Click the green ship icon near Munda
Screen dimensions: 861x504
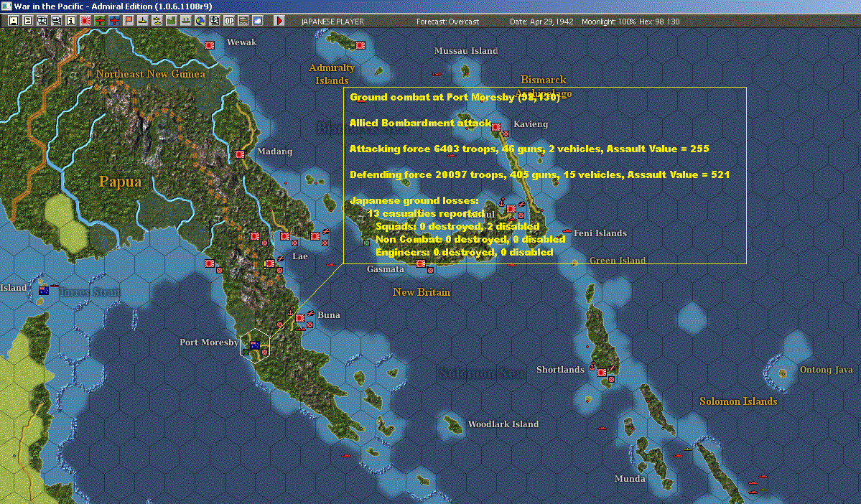click(688, 449)
